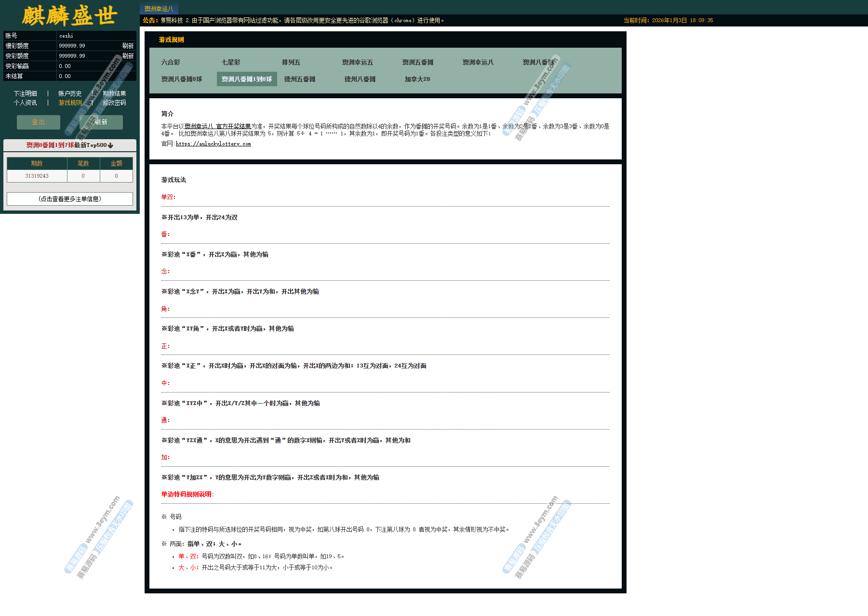
Task: Open the 澳洲幸运五 rules tab
Action: [358, 63]
